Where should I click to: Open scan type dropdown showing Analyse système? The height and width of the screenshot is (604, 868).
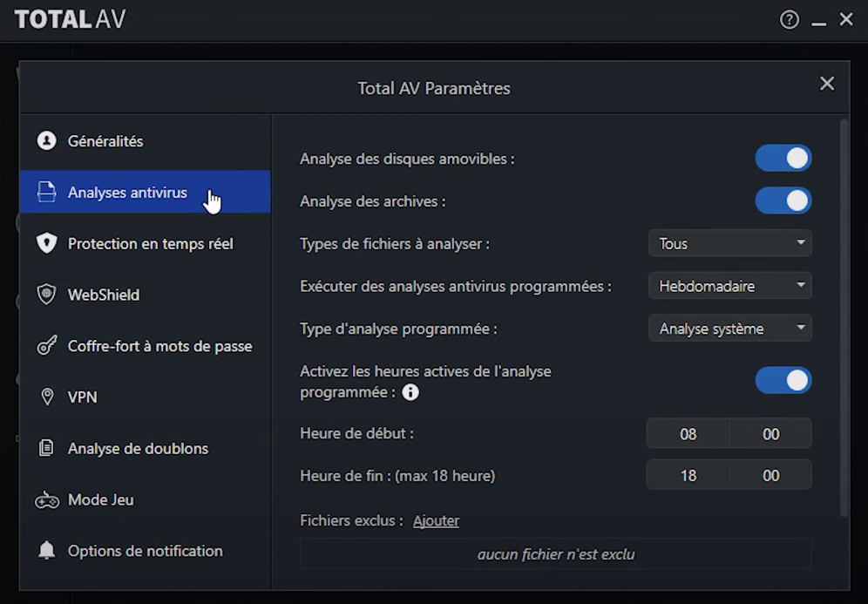coord(730,329)
